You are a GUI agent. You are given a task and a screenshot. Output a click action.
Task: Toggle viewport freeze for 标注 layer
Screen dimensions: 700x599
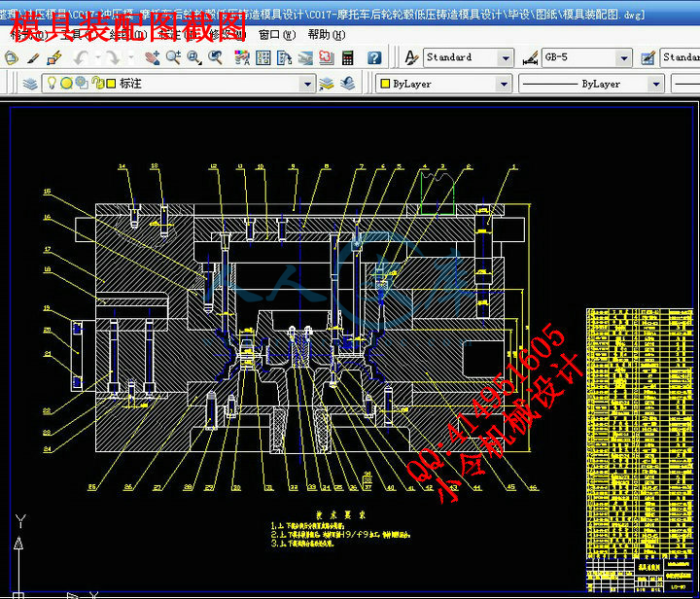[x=82, y=83]
